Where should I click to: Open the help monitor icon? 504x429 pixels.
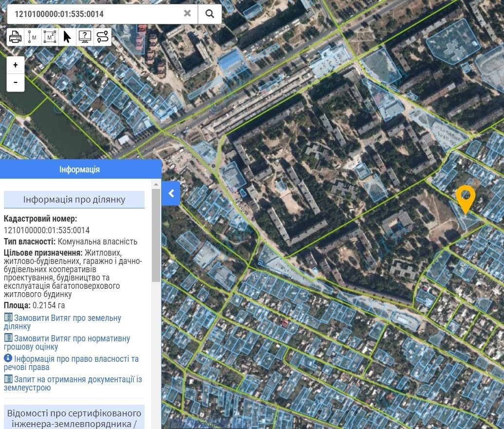[85, 37]
